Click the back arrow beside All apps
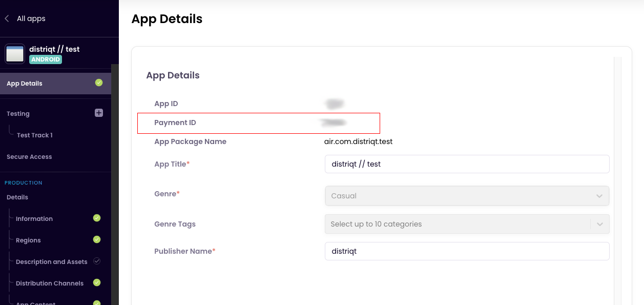The image size is (644, 305). 7,18
